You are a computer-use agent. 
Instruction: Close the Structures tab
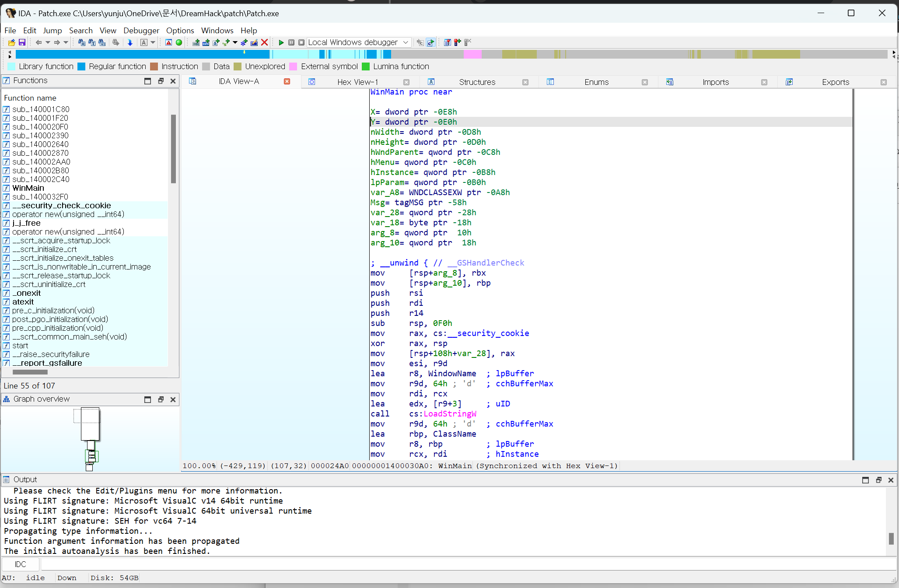[x=525, y=82]
